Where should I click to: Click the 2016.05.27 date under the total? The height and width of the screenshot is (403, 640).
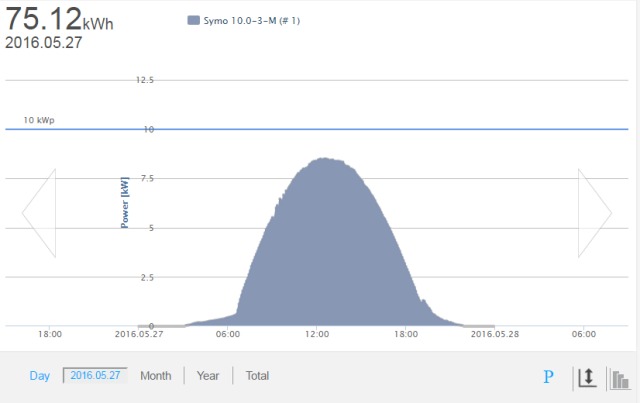click(42, 43)
